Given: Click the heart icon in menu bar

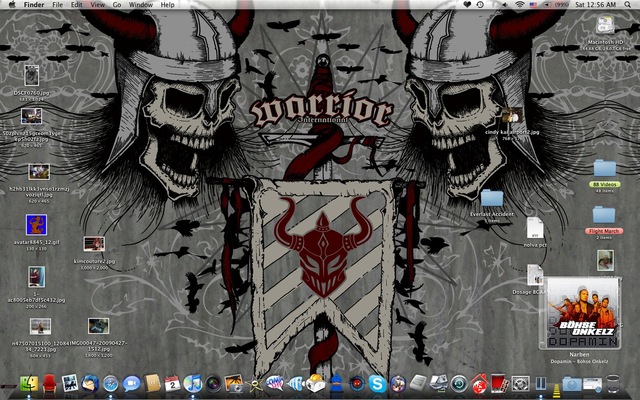Looking at the screenshot, I should 467,4.
